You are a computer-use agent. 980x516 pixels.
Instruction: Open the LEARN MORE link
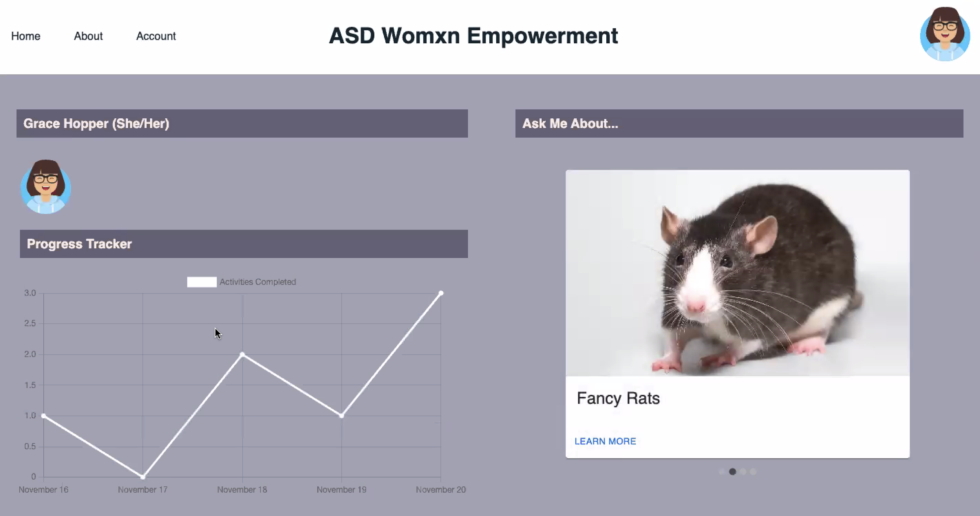coord(605,441)
